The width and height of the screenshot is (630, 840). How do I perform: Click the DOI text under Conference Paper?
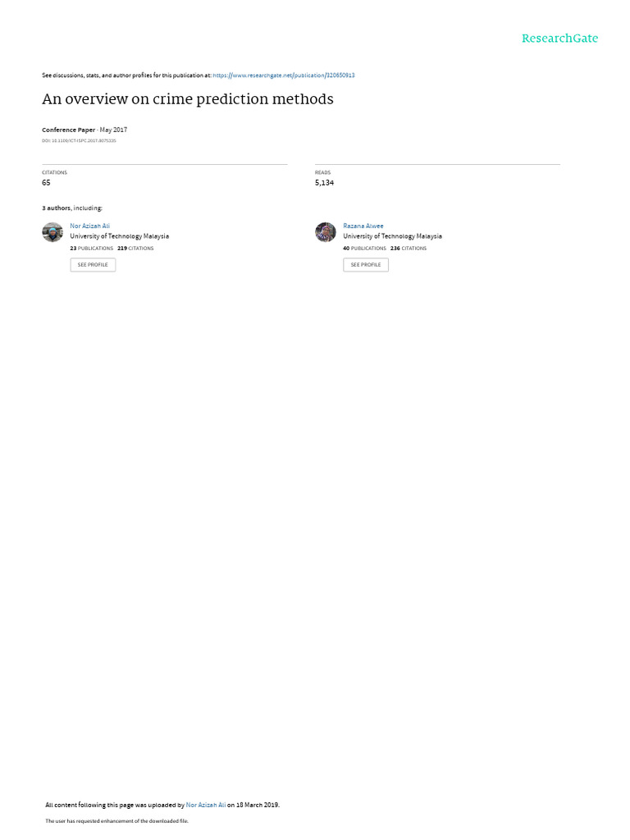(x=79, y=141)
